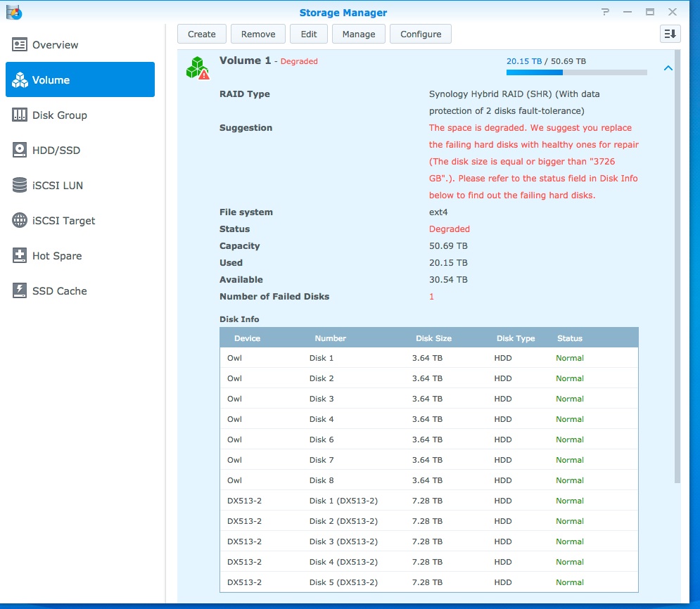700x609 pixels.
Task: Click the iSCSI Target globe icon
Action: [19, 220]
